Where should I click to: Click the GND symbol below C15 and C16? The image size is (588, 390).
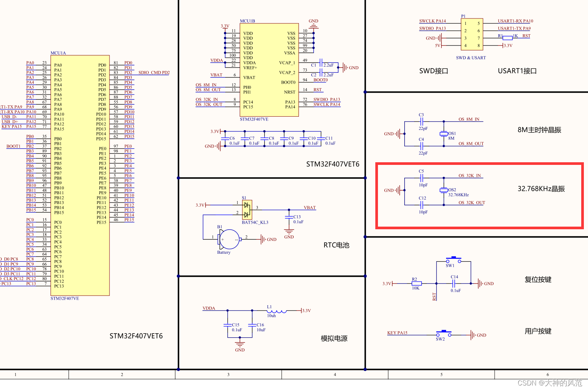coord(240,346)
